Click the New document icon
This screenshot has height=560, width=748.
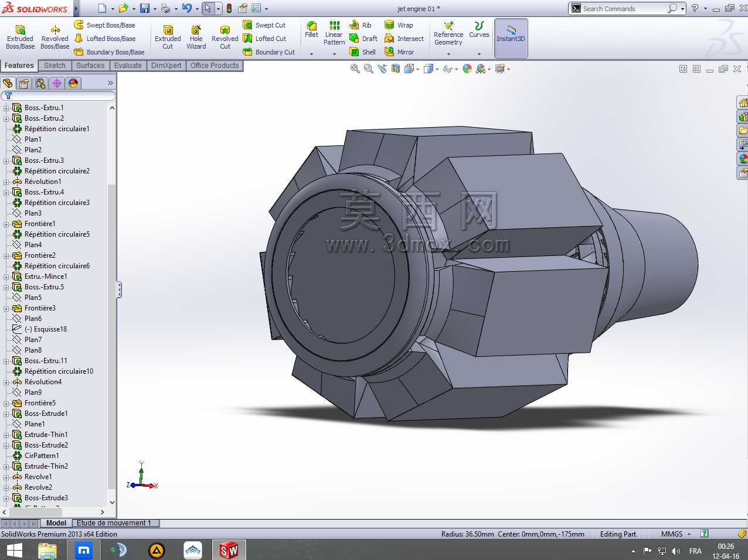pos(102,8)
